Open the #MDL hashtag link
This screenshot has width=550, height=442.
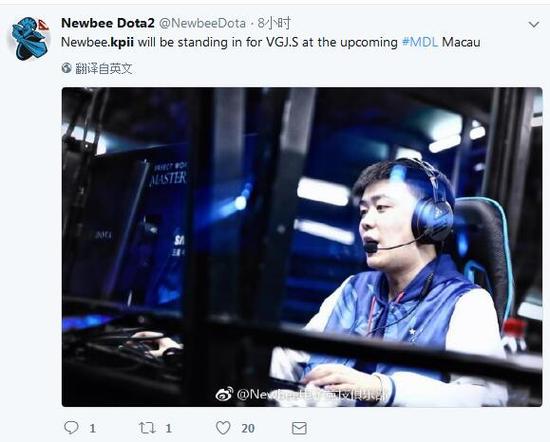(420, 42)
